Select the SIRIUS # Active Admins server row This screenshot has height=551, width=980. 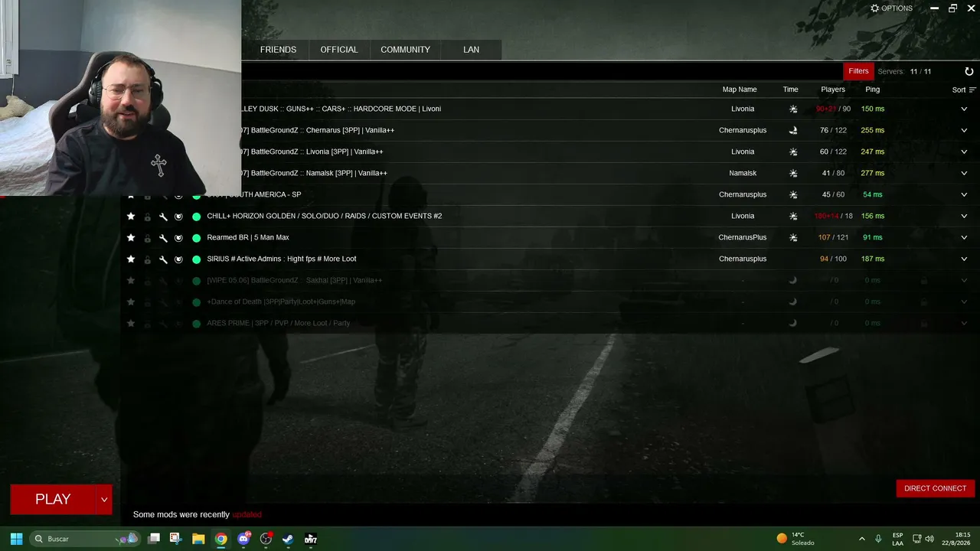point(550,259)
